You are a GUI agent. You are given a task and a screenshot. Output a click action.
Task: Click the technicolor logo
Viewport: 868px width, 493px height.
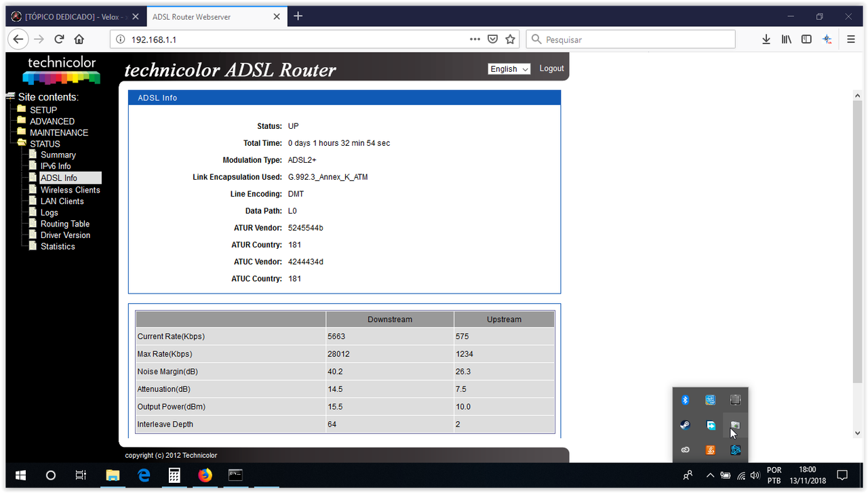(x=60, y=68)
